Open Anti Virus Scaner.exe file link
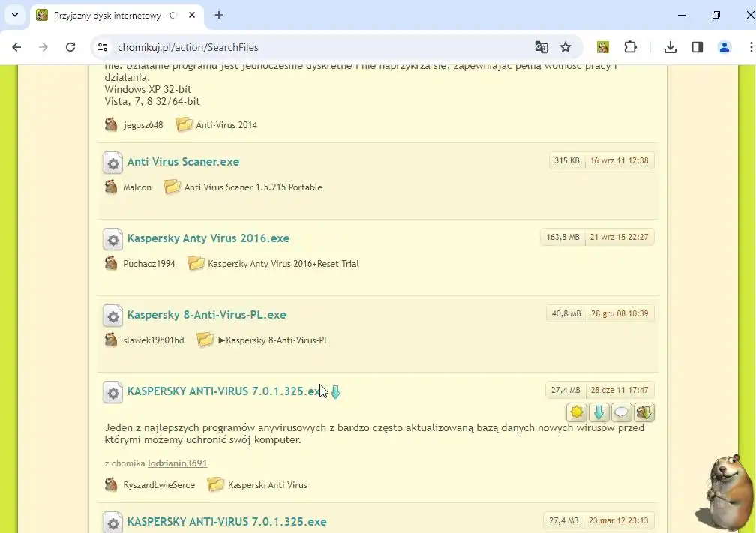 (x=183, y=161)
